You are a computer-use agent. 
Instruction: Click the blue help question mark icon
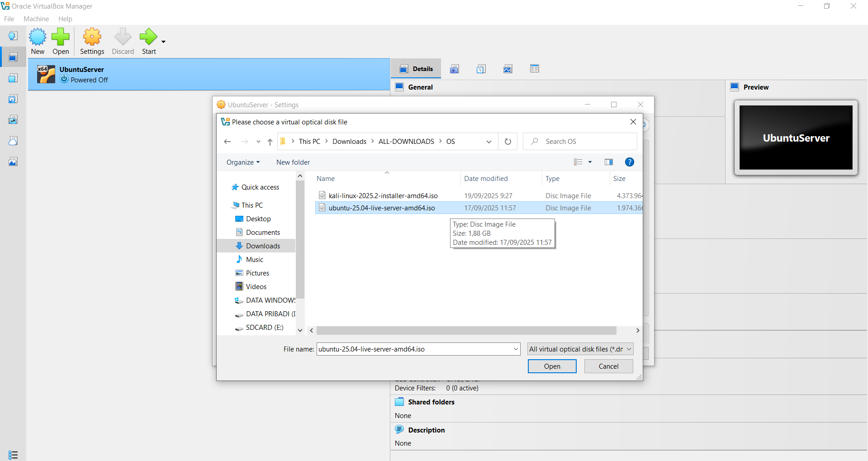630,162
